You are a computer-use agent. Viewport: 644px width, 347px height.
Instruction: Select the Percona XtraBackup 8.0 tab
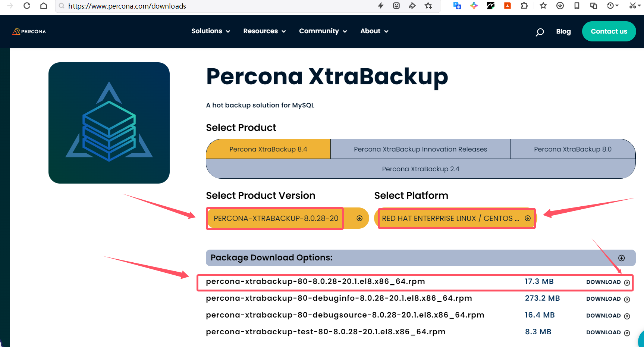pyautogui.click(x=573, y=149)
